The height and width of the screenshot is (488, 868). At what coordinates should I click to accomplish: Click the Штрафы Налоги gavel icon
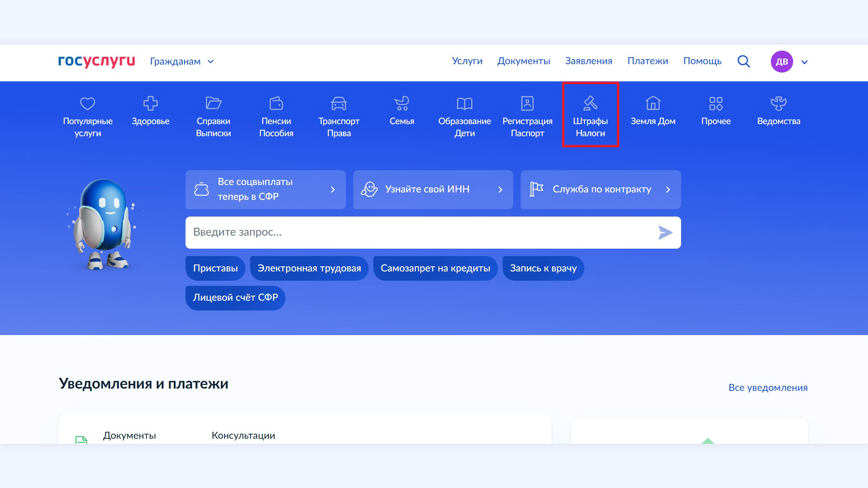(x=590, y=104)
